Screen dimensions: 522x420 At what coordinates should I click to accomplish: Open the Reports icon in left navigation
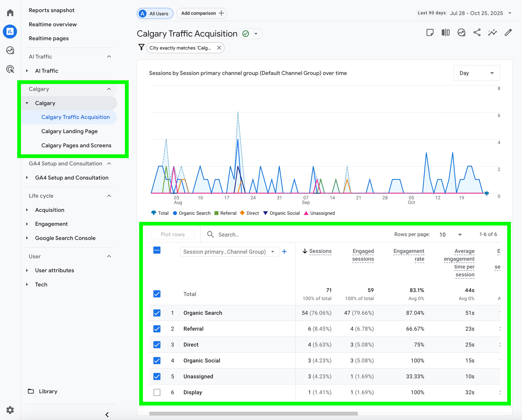pyautogui.click(x=10, y=31)
